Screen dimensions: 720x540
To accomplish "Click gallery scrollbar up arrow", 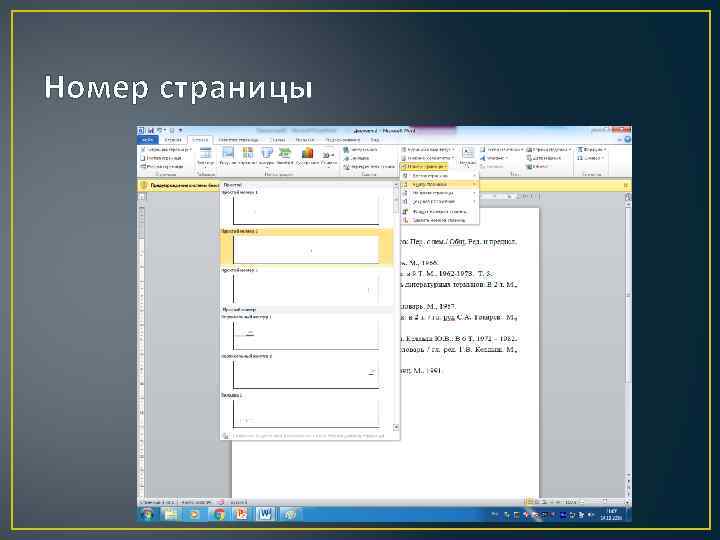I will tap(396, 185).
